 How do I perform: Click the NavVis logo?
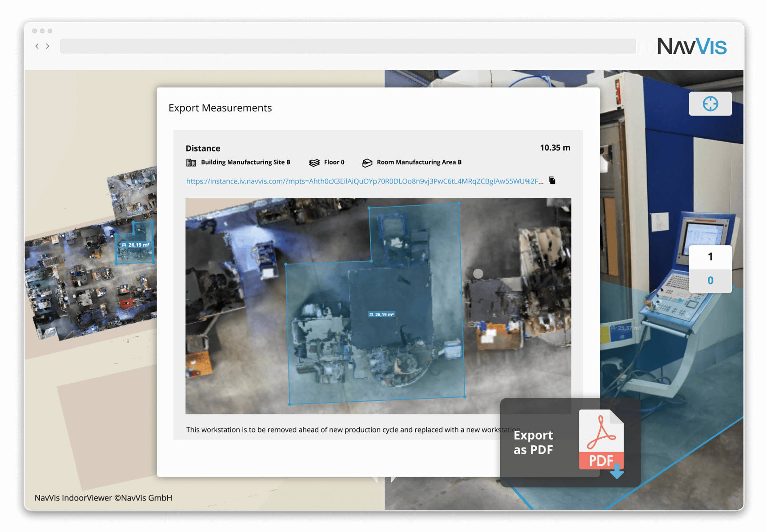point(692,46)
